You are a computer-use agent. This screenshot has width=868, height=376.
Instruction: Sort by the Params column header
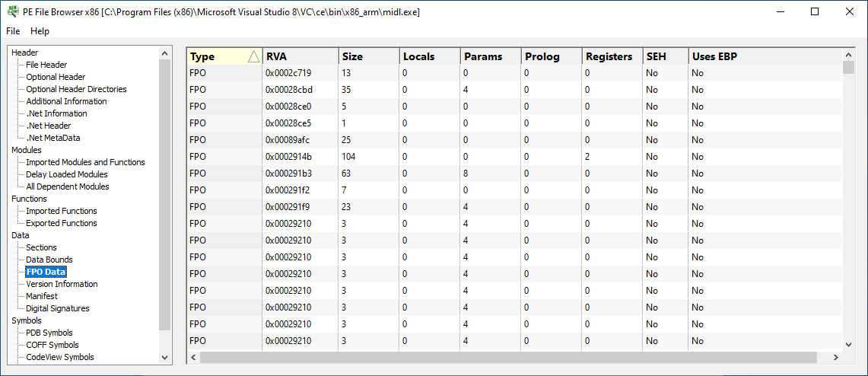491,56
